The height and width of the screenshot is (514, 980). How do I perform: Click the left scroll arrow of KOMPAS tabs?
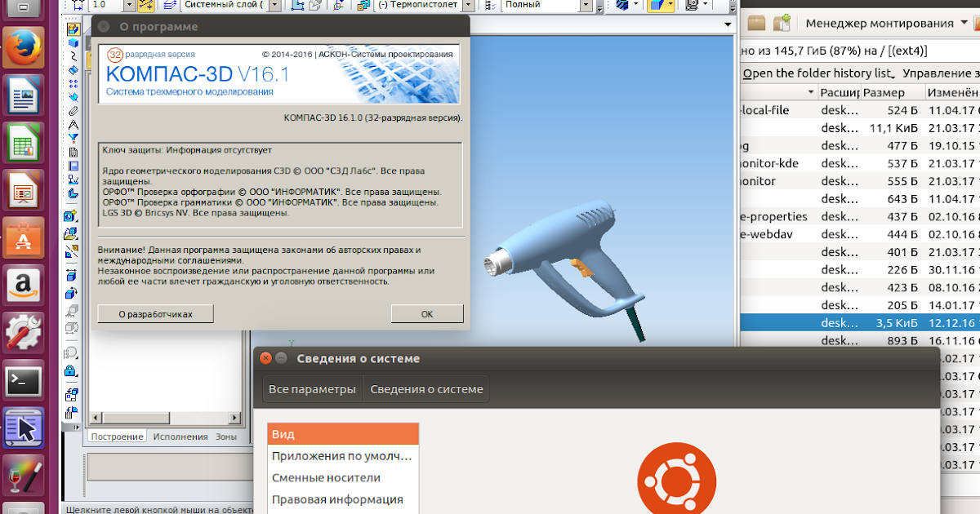tap(96, 417)
